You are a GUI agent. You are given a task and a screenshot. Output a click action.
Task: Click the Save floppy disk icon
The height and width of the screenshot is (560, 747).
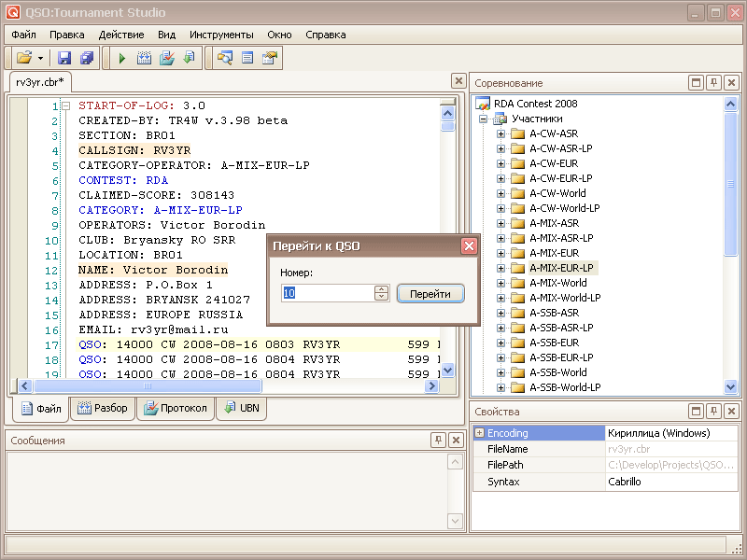tap(64, 58)
